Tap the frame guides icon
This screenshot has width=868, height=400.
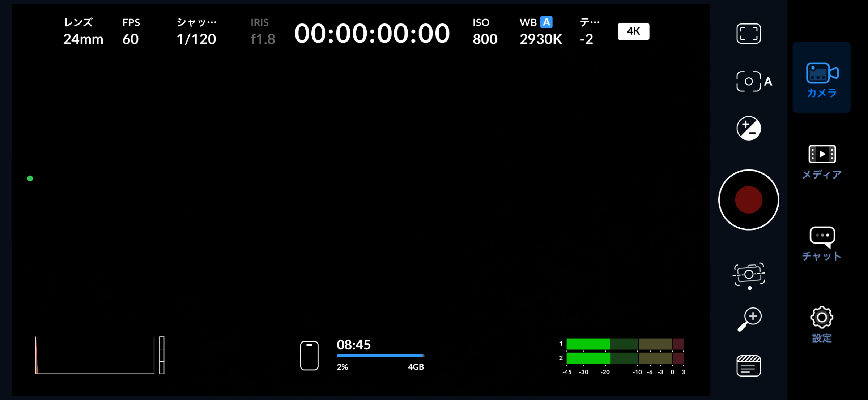(x=748, y=34)
